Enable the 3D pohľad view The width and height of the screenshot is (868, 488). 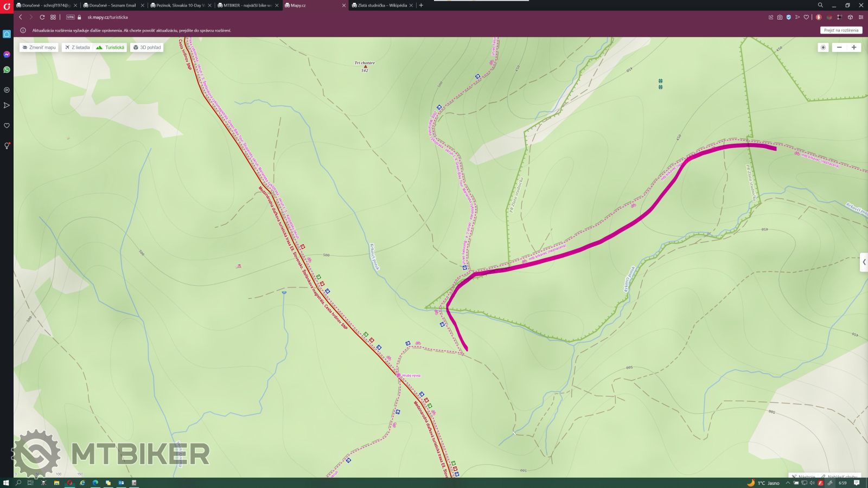[x=147, y=47]
